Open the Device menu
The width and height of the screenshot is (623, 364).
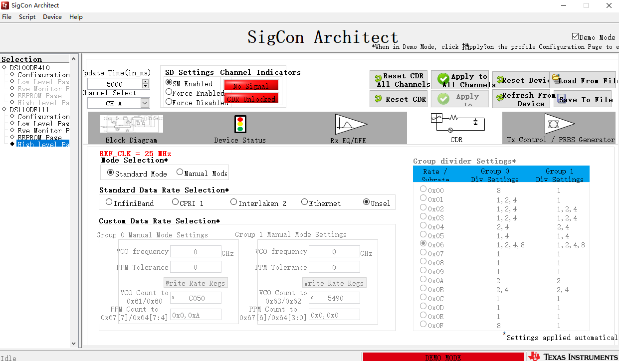tap(52, 16)
